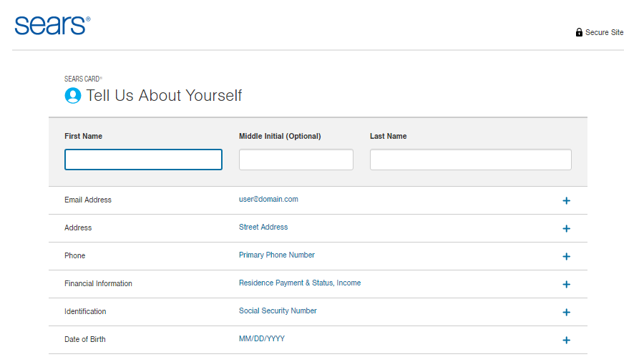Click the profile avatar icon beside the heading

(73, 96)
